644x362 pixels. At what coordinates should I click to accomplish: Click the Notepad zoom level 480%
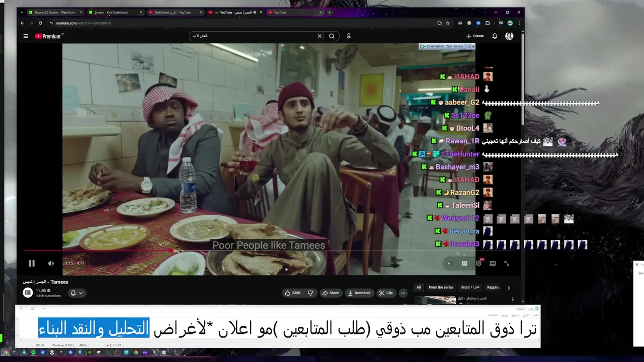(x=83, y=345)
